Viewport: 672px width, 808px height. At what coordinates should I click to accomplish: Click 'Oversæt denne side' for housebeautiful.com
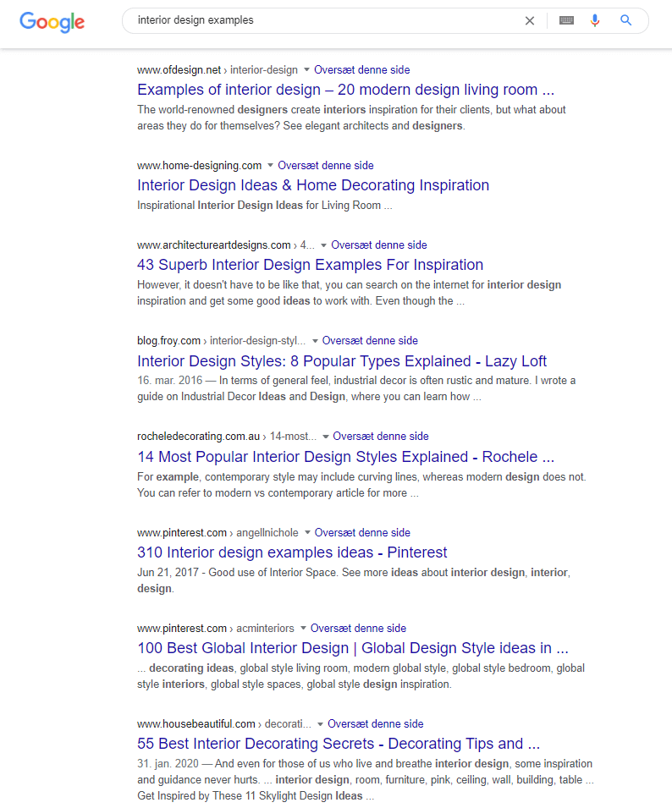tap(376, 723)
